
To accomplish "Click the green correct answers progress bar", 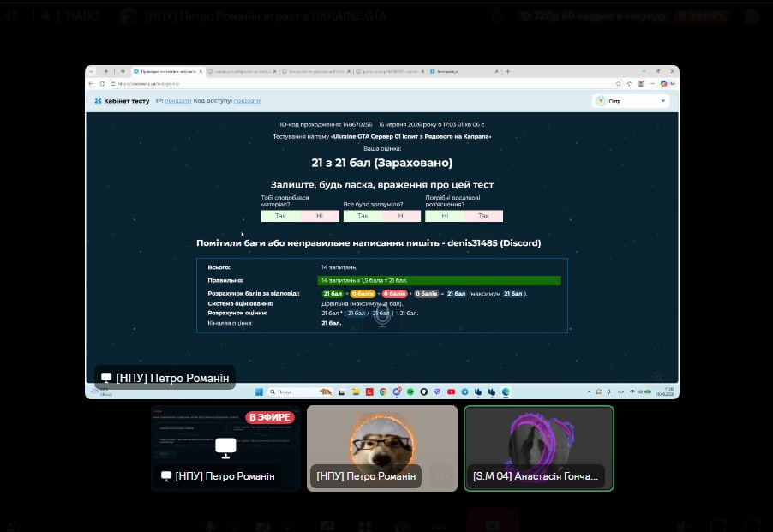I will [x=440, y=280].
